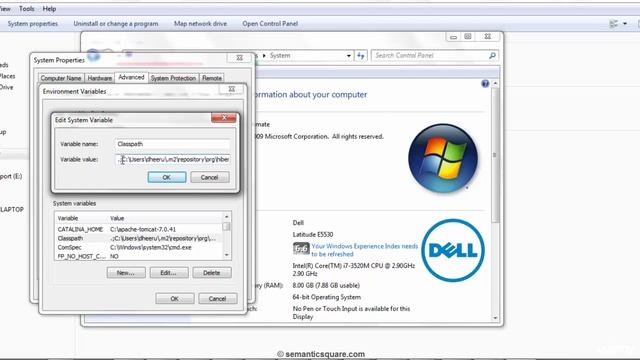Open the view options dropdown arrow
640x360 pixels.
pos(625,24)
